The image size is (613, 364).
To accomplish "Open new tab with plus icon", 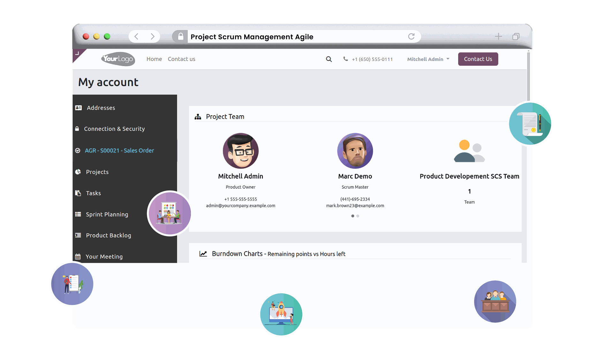I will (498, 36).
